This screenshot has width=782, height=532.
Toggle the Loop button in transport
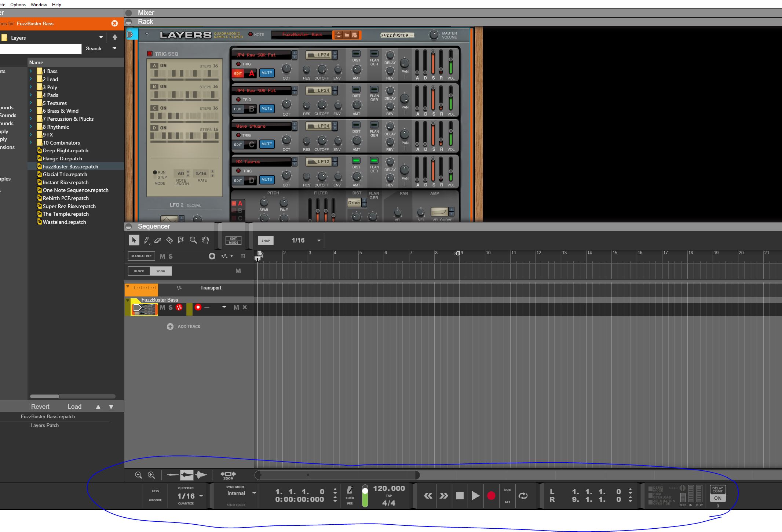[523, 496]
